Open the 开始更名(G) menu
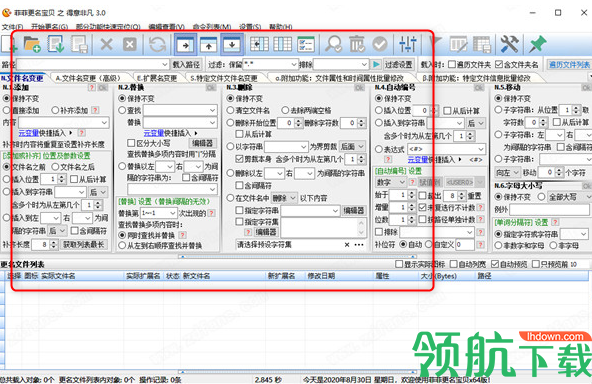 [x=49, y=27]
